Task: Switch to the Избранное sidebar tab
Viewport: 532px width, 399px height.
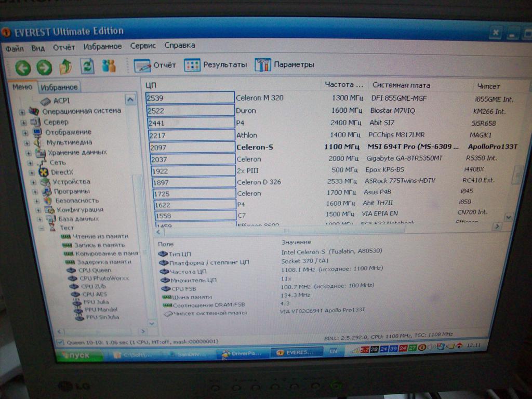Action: click(x=59, y=87)
